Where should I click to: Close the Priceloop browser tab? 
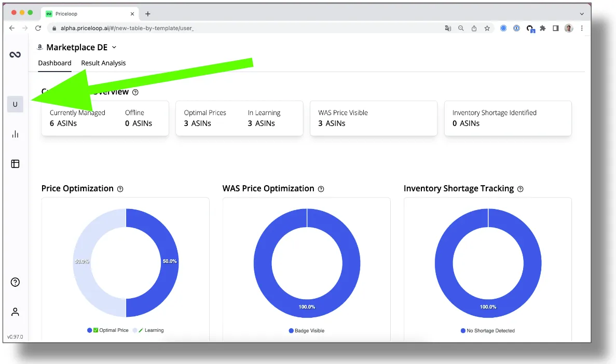(x=132, y=14)
